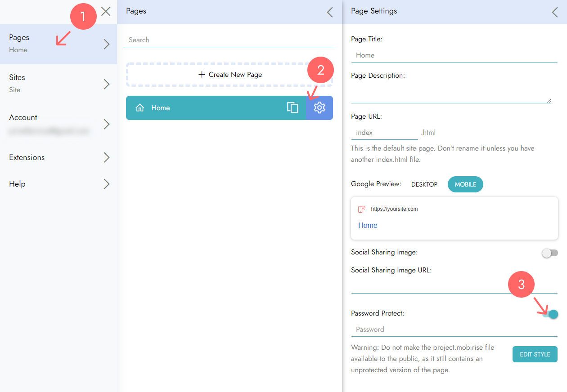Disable the Password Protect toggle
Screen dimensions: 567x392
click(x=550, y=314)
